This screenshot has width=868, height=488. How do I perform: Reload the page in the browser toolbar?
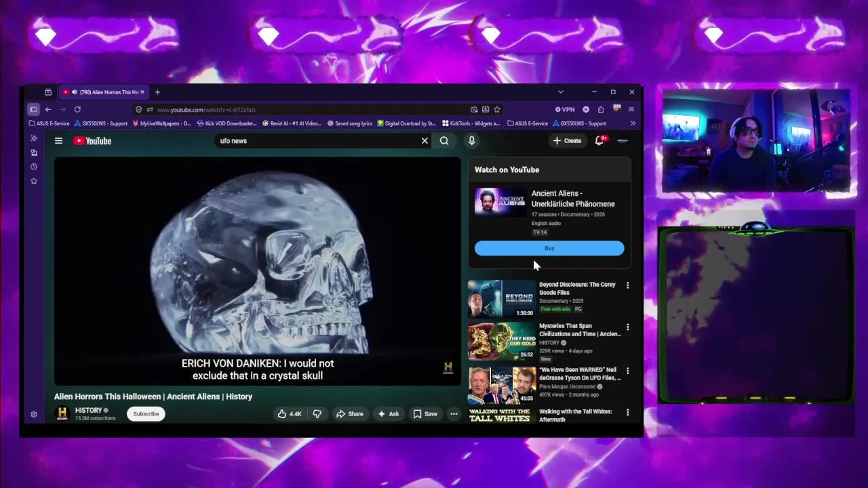tap(77, 109)
